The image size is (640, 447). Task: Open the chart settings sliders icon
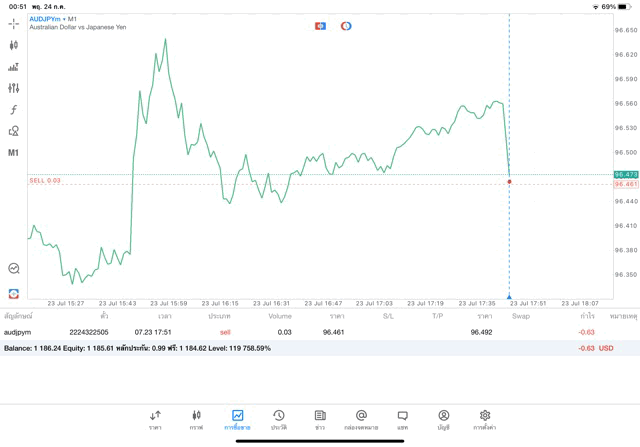click(13, 88)
